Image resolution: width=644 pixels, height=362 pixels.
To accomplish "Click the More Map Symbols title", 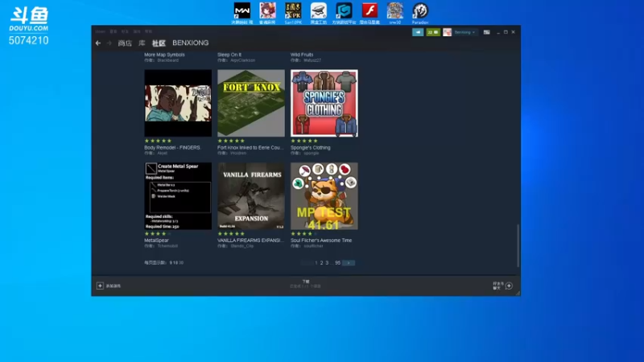I will click(164, 55).
